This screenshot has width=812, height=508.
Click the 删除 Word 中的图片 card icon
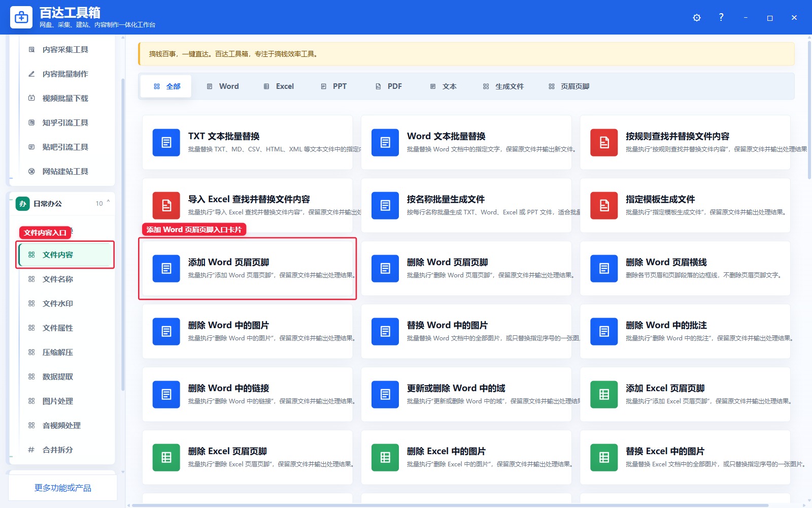coord(166,331)
